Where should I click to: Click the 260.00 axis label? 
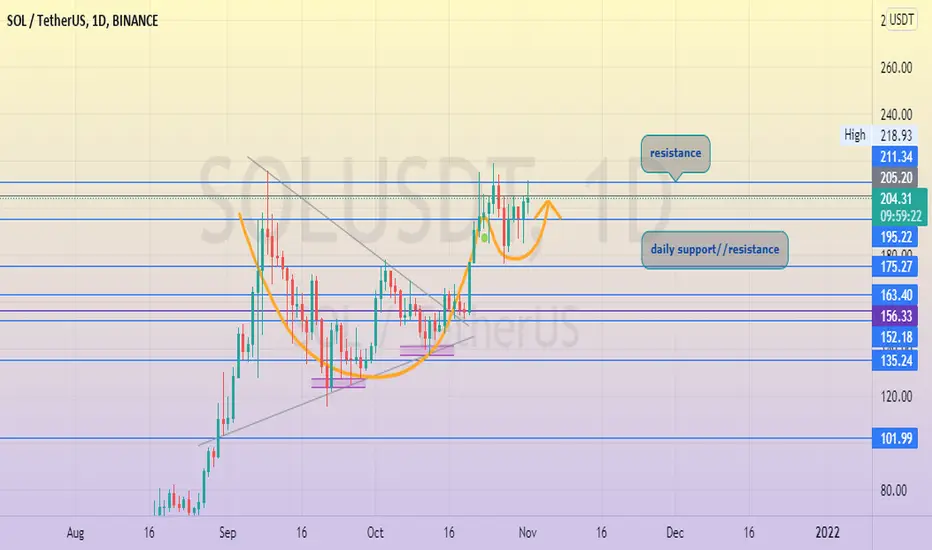896,68
